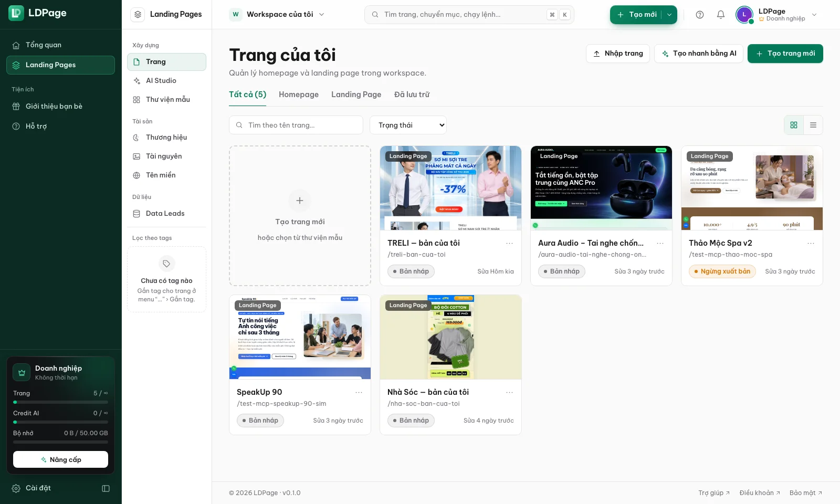Click Tạo trang mới button
This screenshot has width=840, height=504.
[x=785, y=54]
